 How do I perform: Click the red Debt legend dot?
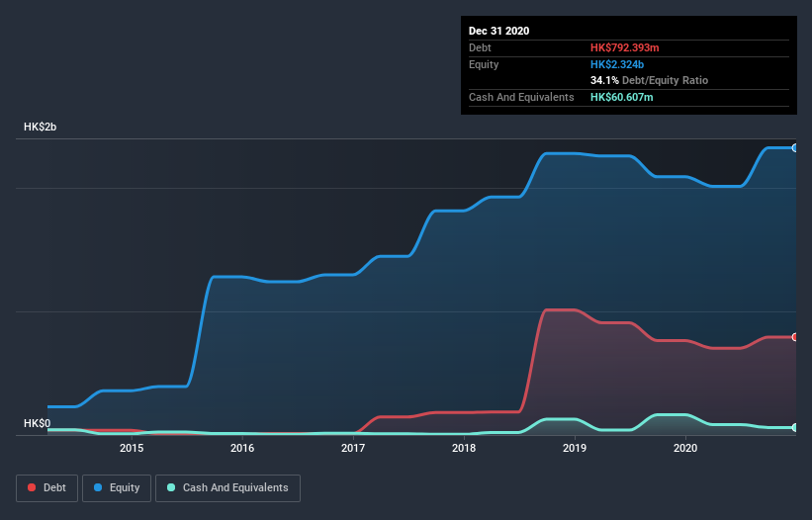[32, 487]
